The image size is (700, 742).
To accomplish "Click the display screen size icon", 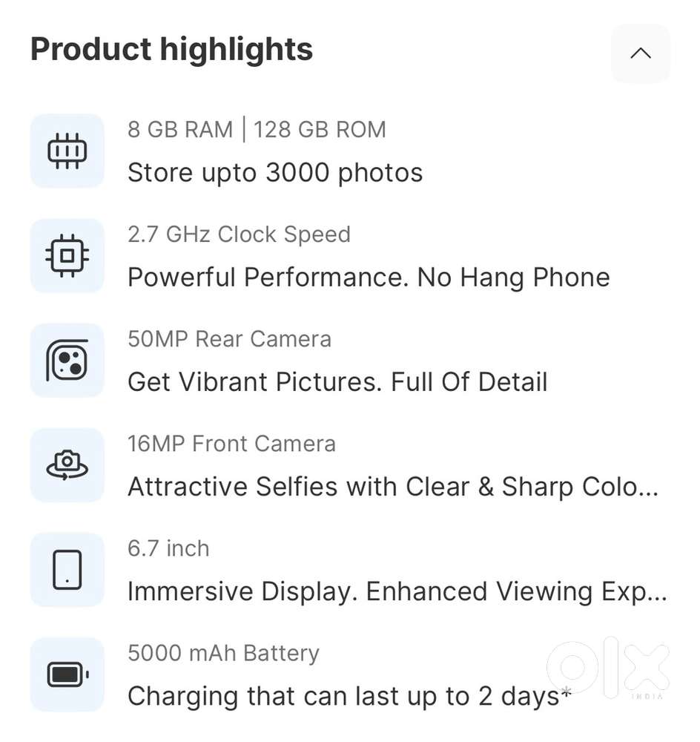I will (x=67, y=570).
